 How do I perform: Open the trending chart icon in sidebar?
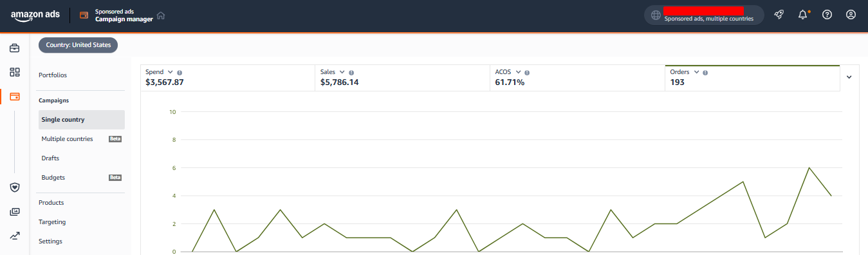tap(14, 236)
